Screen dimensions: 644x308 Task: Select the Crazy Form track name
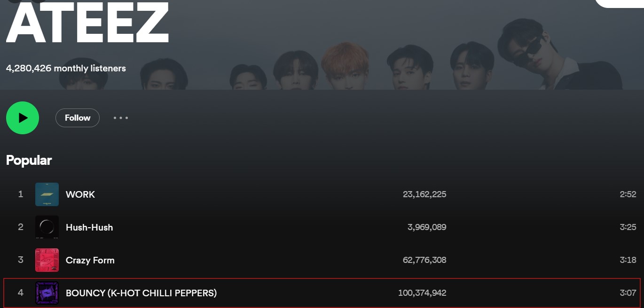[90, 260]
